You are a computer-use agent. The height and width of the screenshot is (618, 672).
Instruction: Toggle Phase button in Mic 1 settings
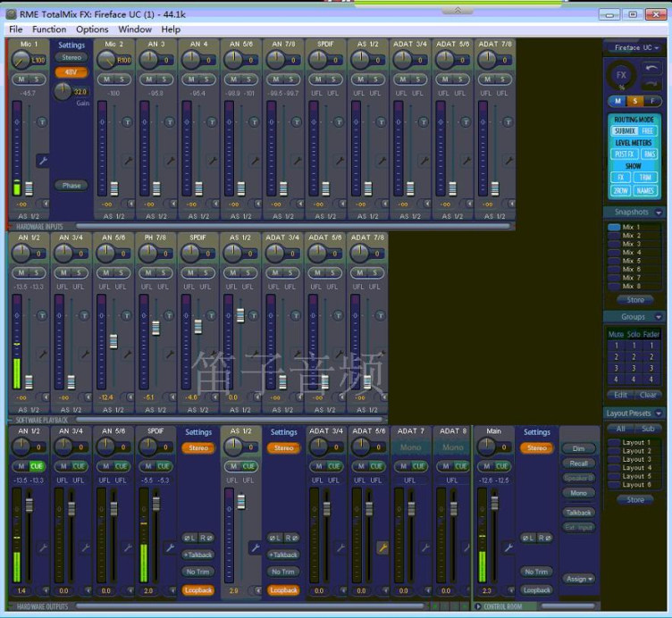tap(71, 186)
